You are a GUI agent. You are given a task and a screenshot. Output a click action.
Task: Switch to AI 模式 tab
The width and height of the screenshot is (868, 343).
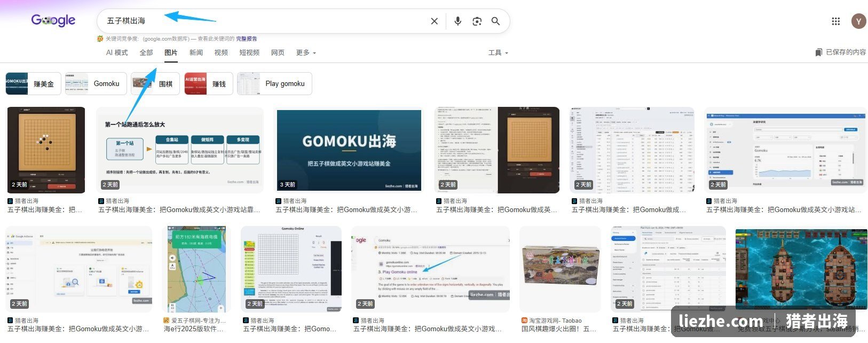[117, 52]
